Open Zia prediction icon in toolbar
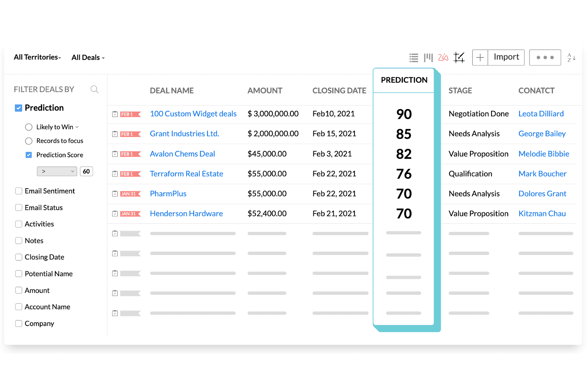Screen dimensions: 588x392 coord(443,58)
